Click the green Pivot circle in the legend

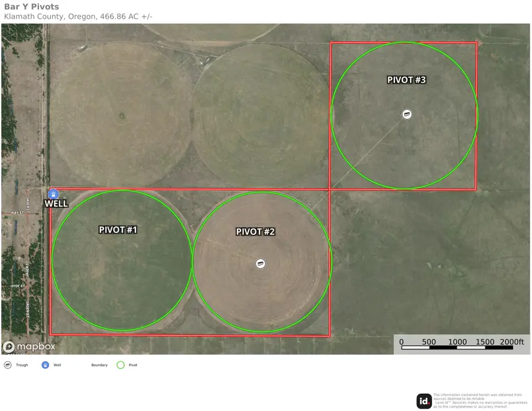coord(121,365)
